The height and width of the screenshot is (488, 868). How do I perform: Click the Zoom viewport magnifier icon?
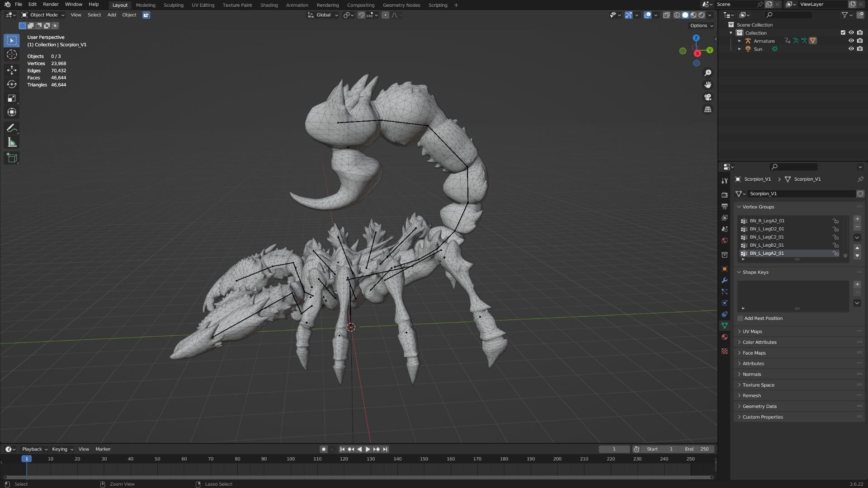pyautogui.click(x=708, y=73)
